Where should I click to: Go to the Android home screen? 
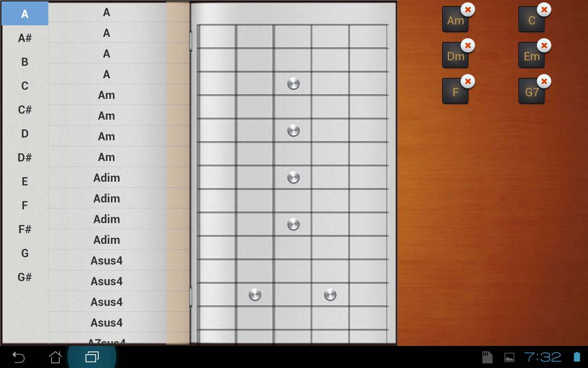55,357
